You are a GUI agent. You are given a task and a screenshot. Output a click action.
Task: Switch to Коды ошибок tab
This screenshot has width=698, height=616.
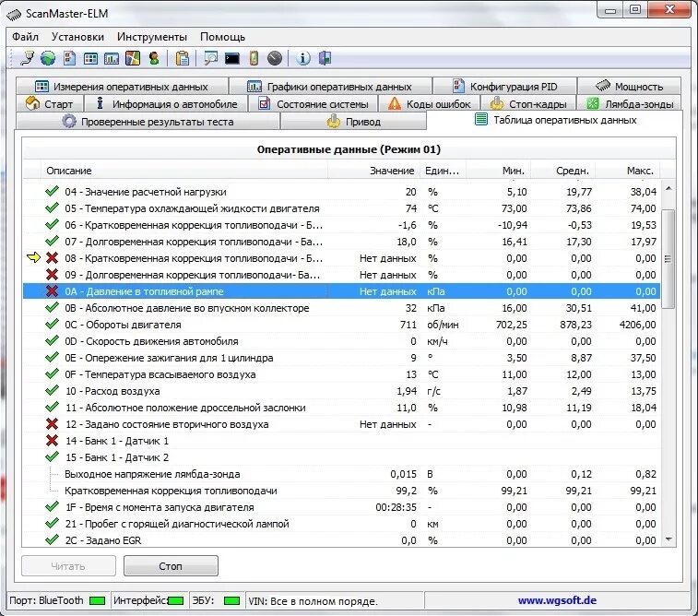429,104
